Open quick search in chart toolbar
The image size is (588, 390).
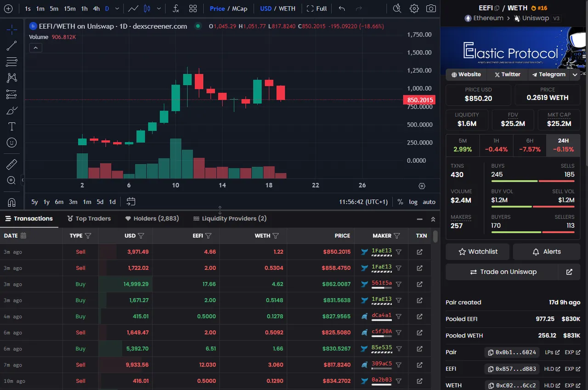click(397, 8)
